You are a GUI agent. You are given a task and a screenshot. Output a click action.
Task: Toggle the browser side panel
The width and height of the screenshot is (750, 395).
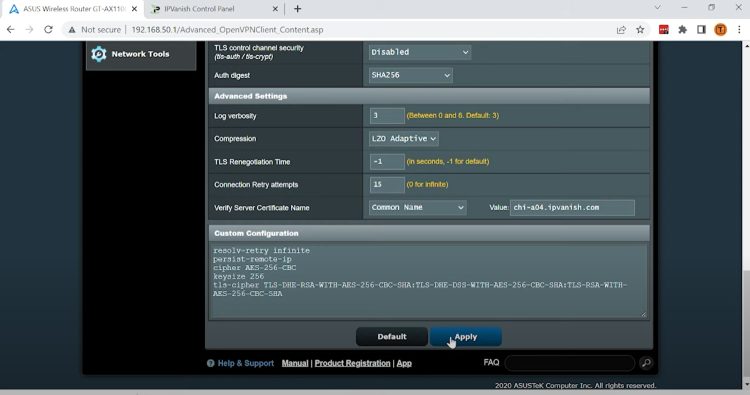pos(701,30)
